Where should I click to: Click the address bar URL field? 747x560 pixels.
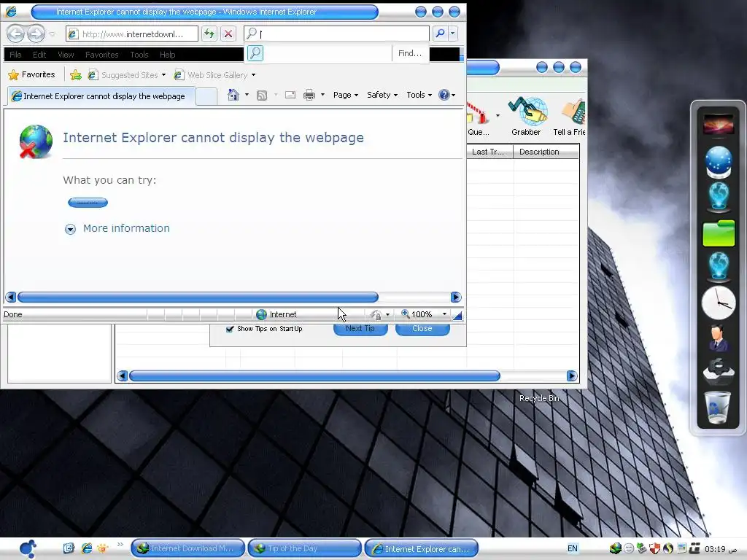coord(132,34)
